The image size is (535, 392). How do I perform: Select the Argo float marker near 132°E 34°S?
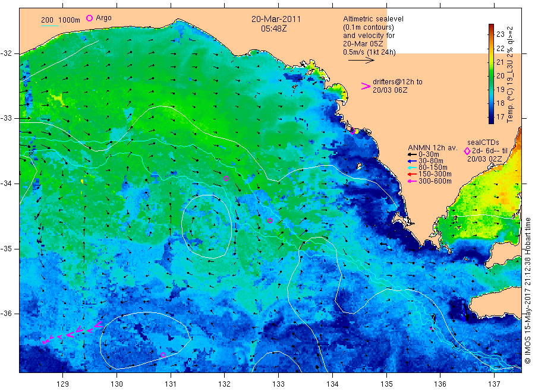click(226, 178)
